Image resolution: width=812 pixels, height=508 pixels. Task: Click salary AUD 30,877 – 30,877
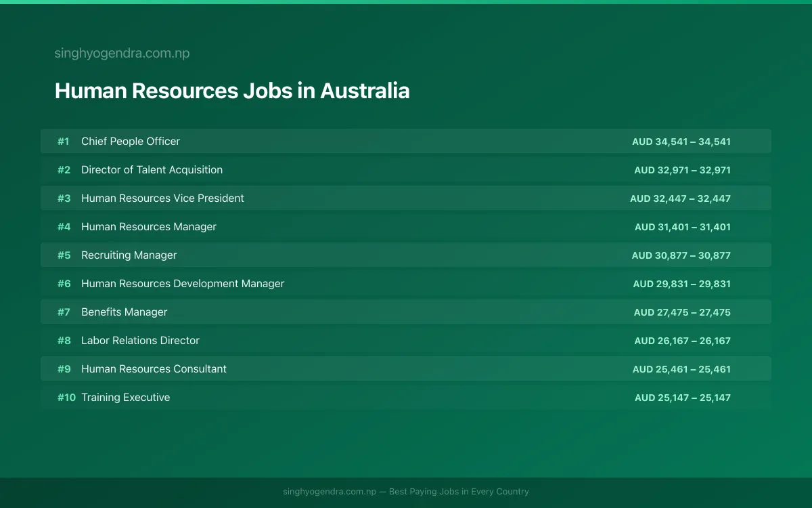click(x=681, y=255)
